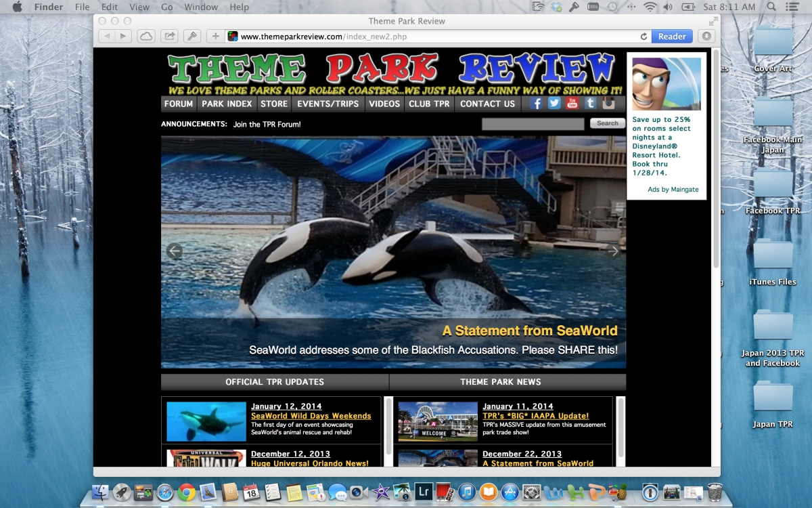Open the App Store from the Dock
Viewport: 812px width, 508px height.
[x=510, y=492]
